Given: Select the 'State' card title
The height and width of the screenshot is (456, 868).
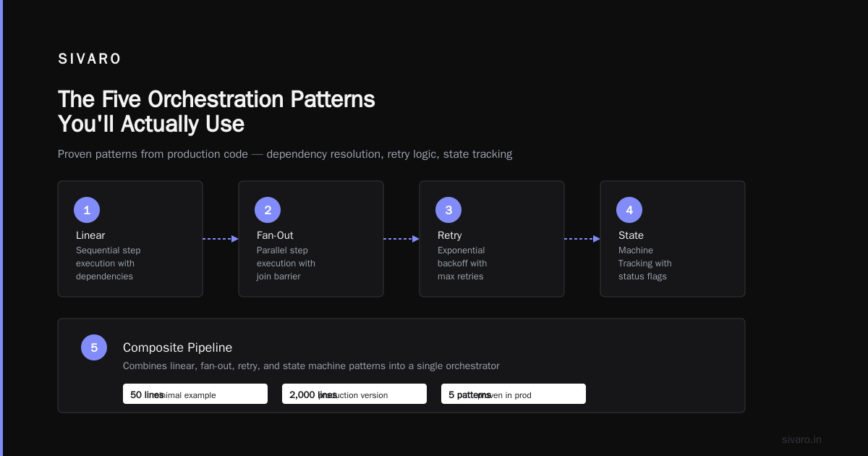Looking at the screenshot, I should tap(631, 235).
